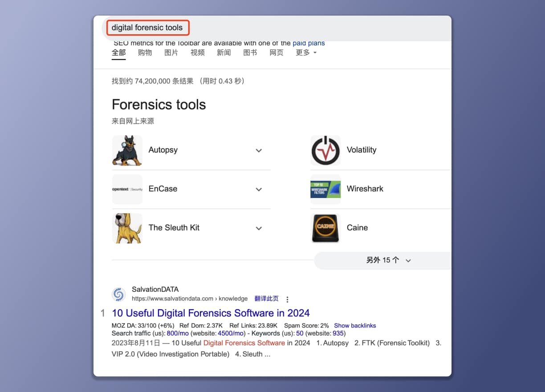The image size is (545, 392).
Task: Click The Sleuth Kit tool name
Action: [x=174, y=227]
